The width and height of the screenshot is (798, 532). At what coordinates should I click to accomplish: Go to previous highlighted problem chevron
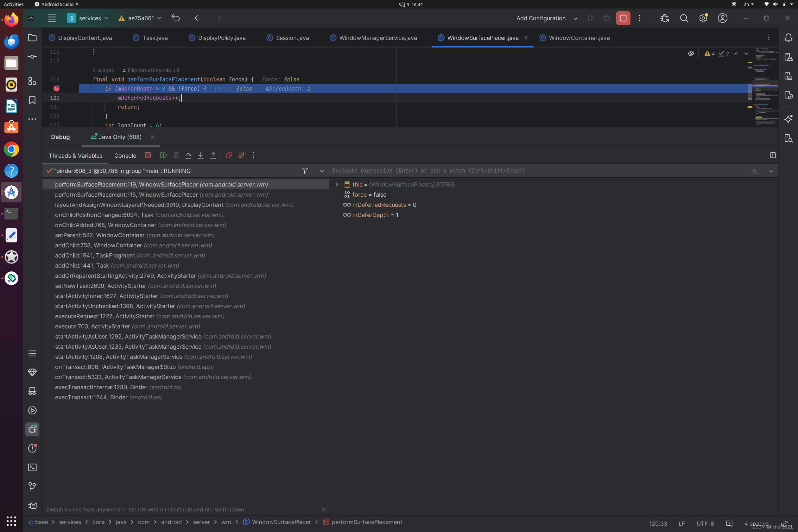tap(736, 54)
